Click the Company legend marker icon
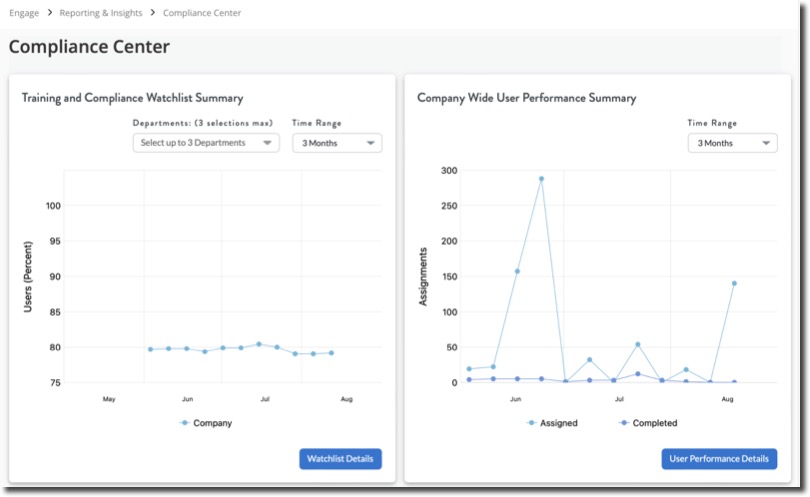 [184, 423]
